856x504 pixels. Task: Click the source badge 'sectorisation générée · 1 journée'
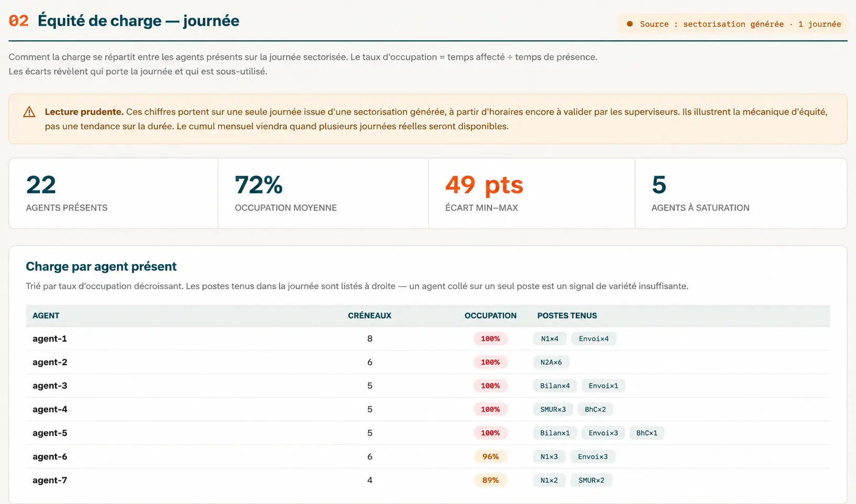(733, 24)
